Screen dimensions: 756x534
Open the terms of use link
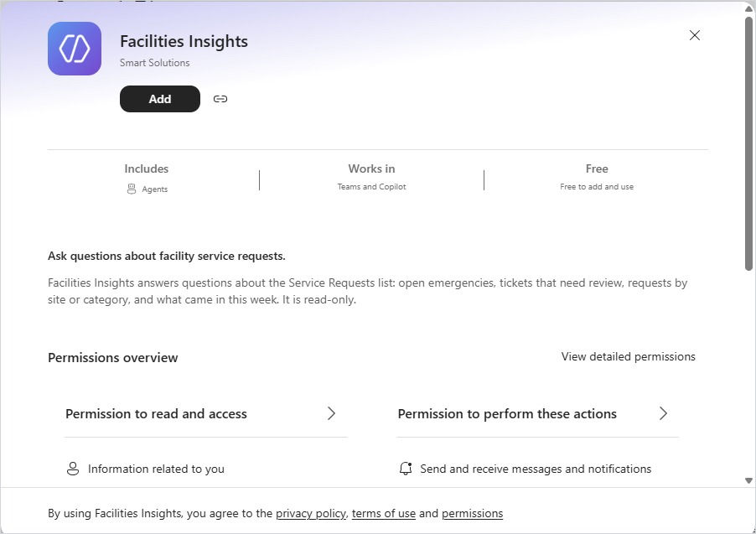tap(383, 513)
